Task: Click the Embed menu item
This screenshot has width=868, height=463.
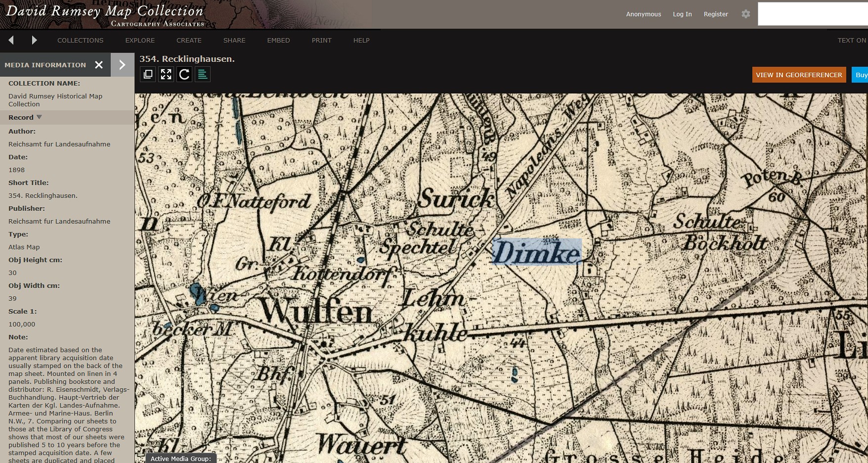Action: coord(278,40)
